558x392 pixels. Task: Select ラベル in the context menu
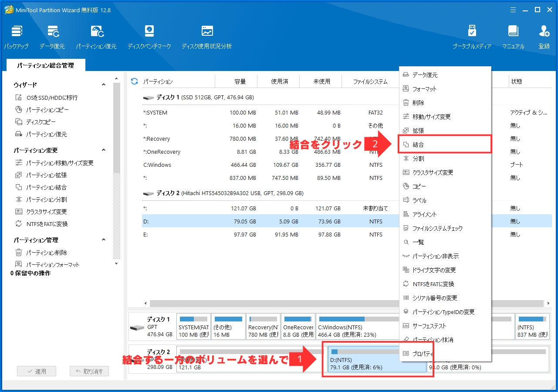click(445, 200)
